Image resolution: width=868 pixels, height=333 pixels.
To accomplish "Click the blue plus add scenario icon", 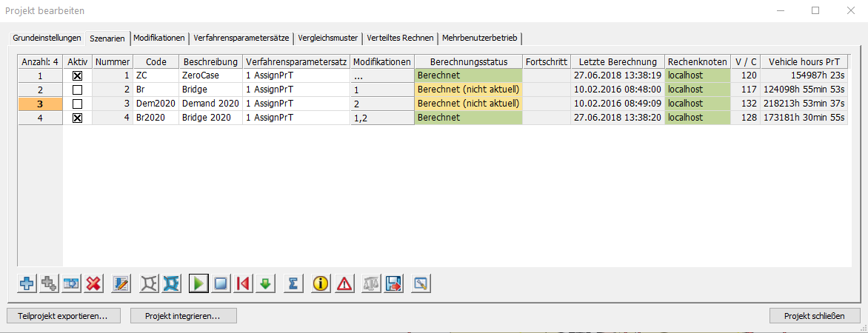I will coord(27,283).
